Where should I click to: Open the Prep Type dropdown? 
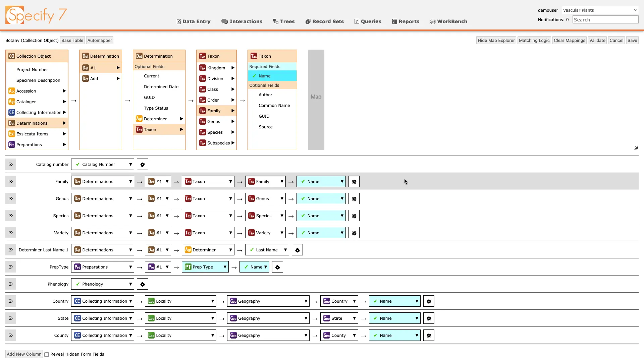205,267
